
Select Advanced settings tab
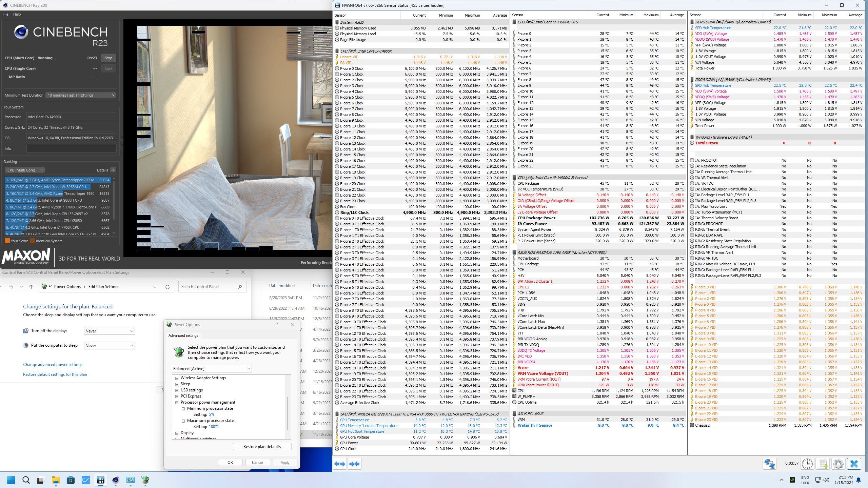pos(183,335)
